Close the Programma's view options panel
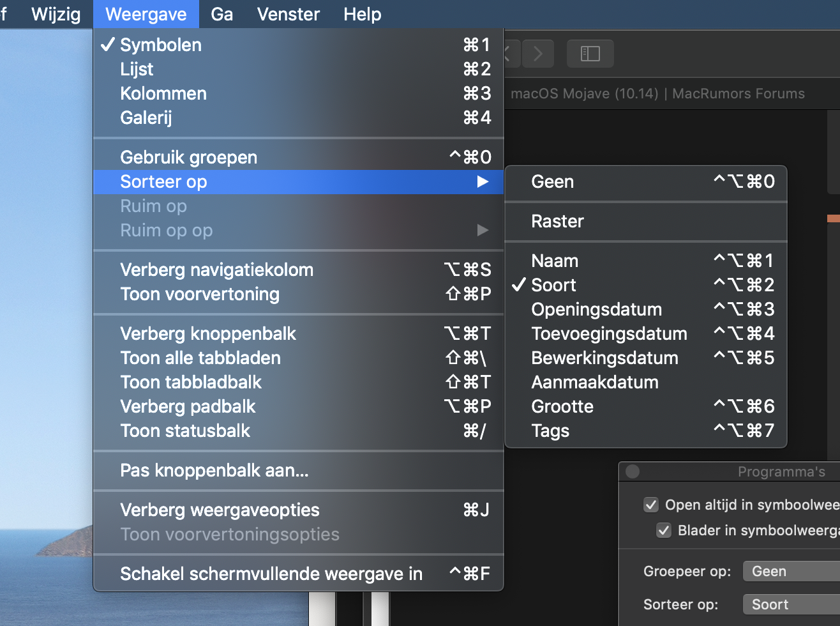 tap(633, 471)
